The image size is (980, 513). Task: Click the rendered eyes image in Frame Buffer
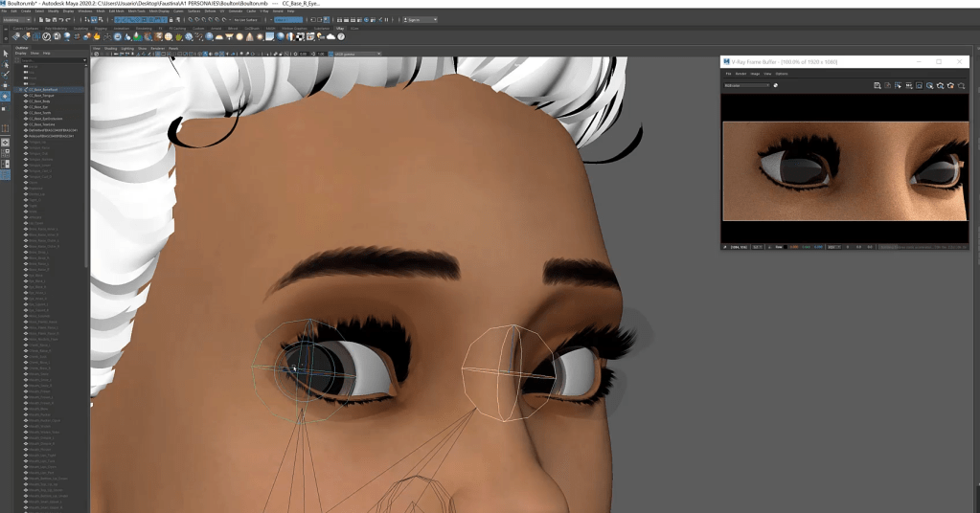click(845, 171)
